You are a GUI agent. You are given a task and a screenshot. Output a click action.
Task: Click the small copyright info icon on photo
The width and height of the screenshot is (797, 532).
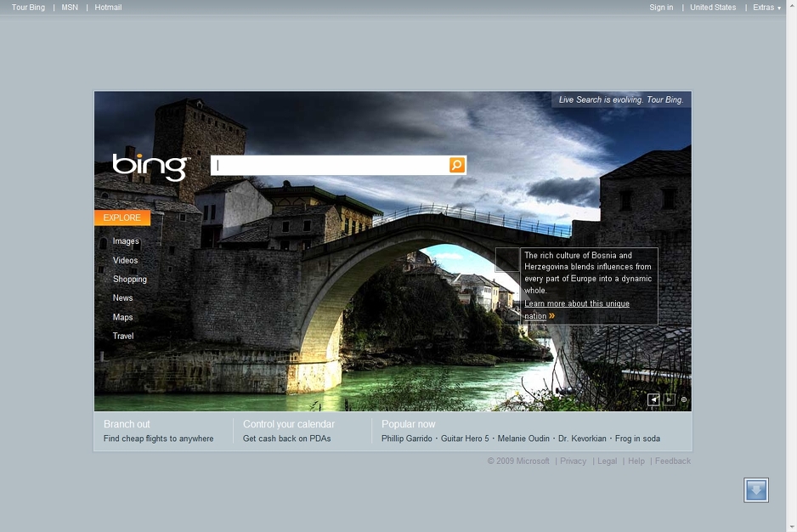point(684,399)
